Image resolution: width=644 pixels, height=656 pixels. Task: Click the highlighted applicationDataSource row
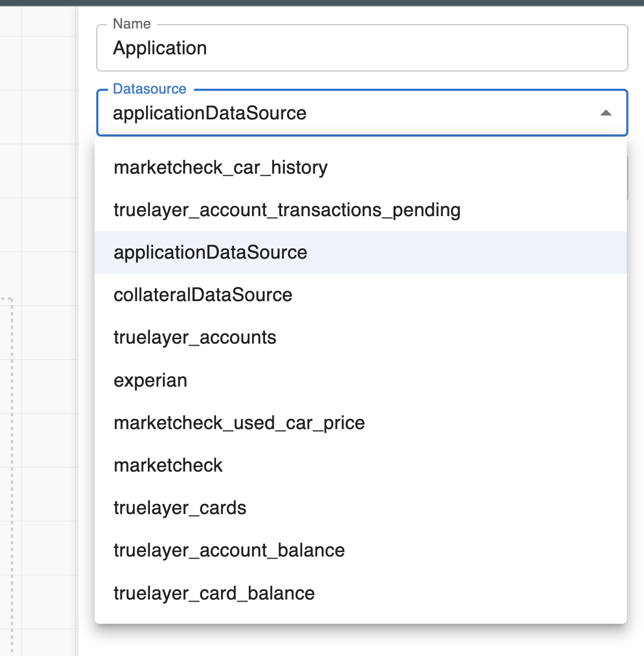pyautogui.click(x=210, y=252)
